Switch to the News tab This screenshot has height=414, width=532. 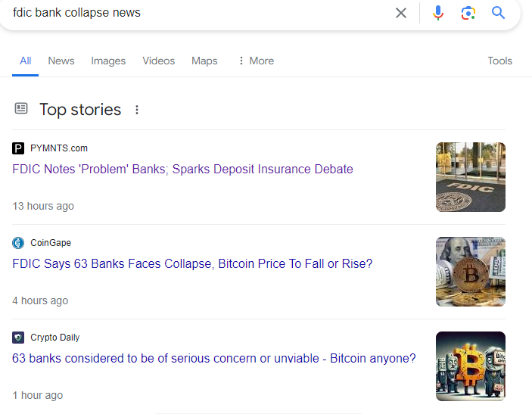click(61, 61)
